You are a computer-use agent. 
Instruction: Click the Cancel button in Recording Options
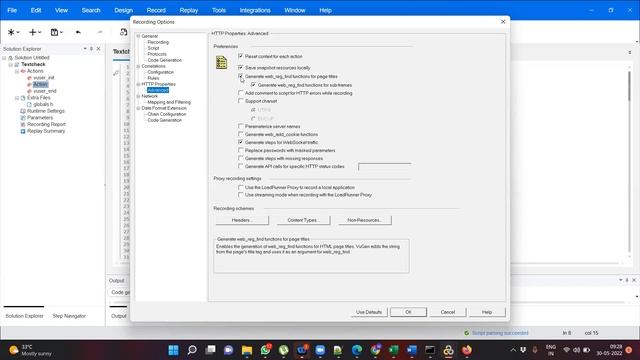pos(448,312)
